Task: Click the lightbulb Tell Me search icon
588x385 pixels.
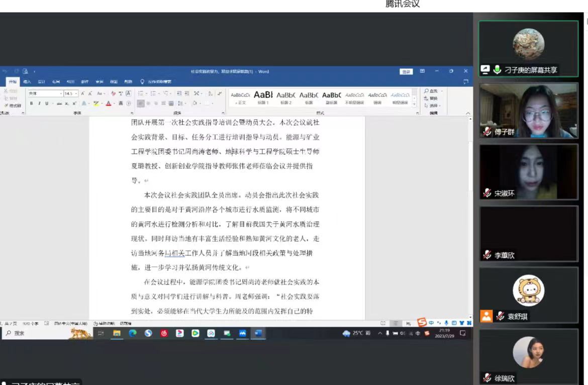Action: pyautogui.click(x=142, y=82)
